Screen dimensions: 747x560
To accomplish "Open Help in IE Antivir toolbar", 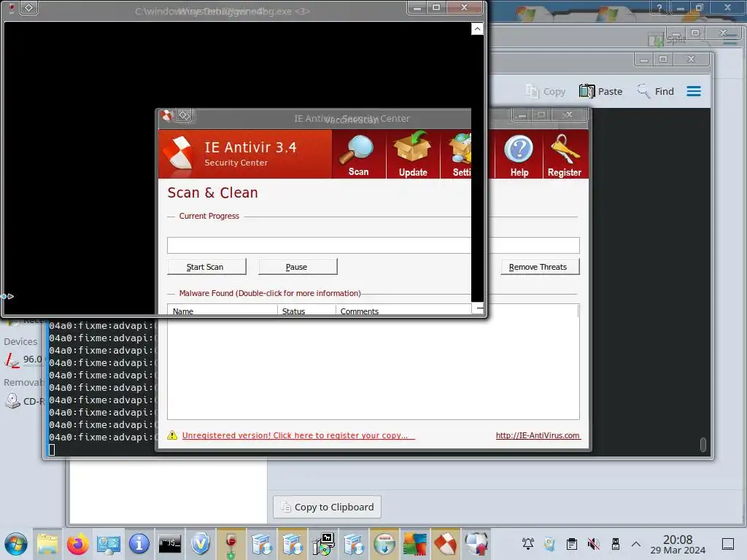I will [519, 155].
